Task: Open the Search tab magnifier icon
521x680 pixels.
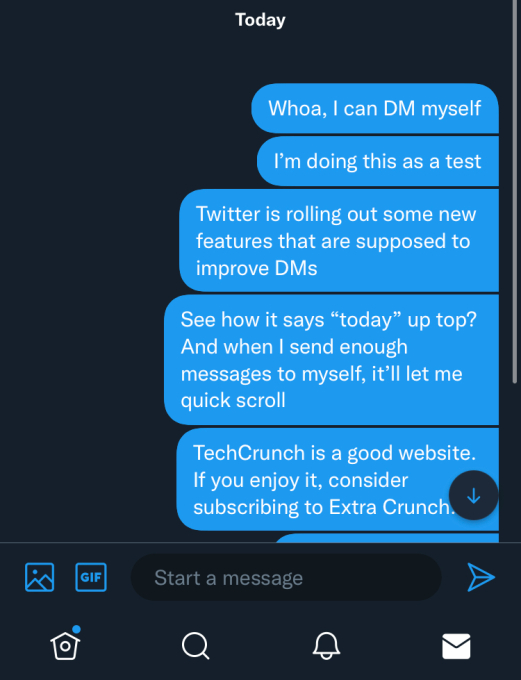Action: tap(195, 646)
